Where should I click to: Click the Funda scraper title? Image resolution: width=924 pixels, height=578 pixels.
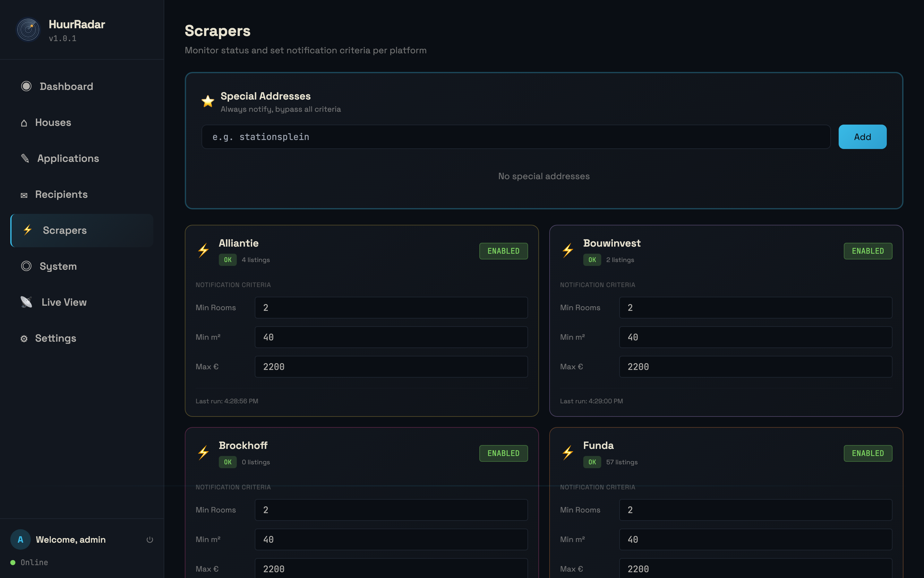tap(598, 445)
